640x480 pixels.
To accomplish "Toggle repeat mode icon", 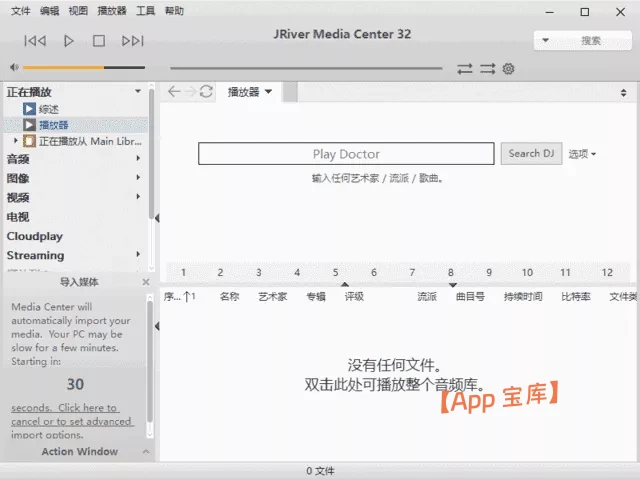I will [x=464, y=69].
